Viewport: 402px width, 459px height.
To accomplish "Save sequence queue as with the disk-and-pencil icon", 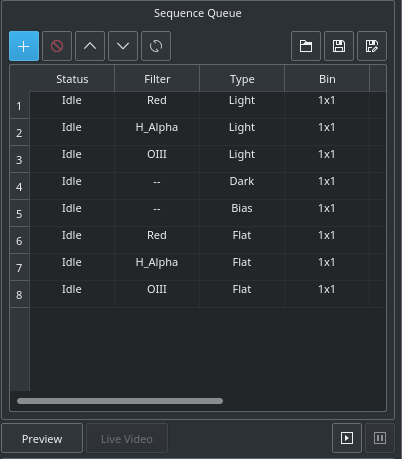I will pyautogui.click(x=372, y=46).
